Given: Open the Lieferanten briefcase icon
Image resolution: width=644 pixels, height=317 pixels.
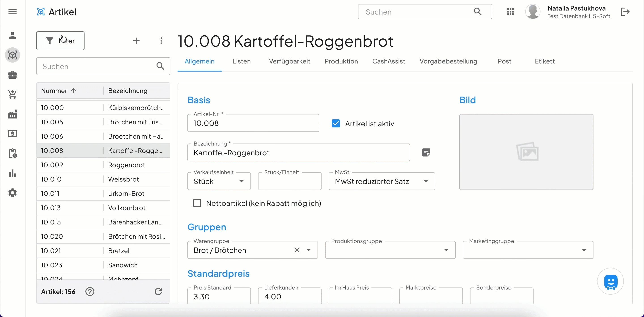Looking at the screenshot, I should pyautogui.click(x=13, y=75).
